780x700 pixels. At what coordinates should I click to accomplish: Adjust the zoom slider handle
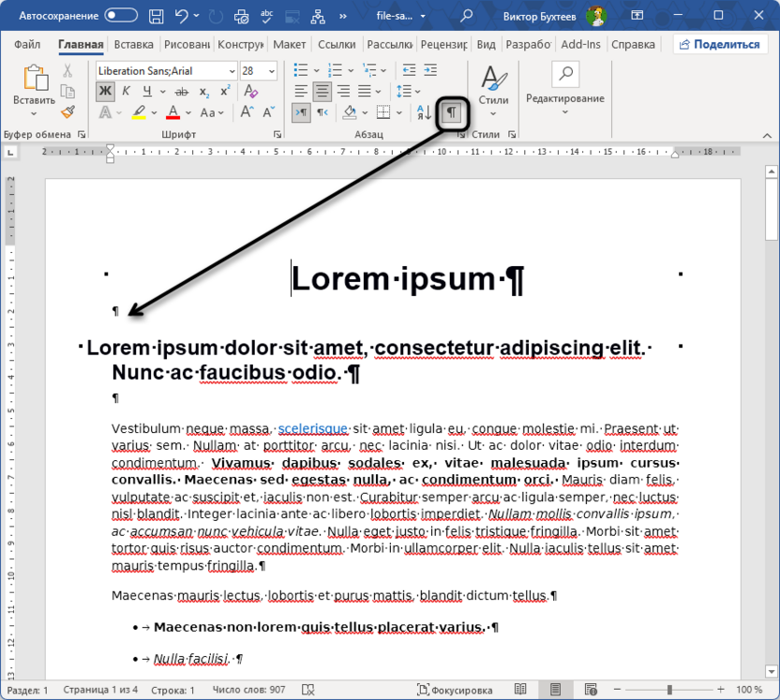coord(669,690)
